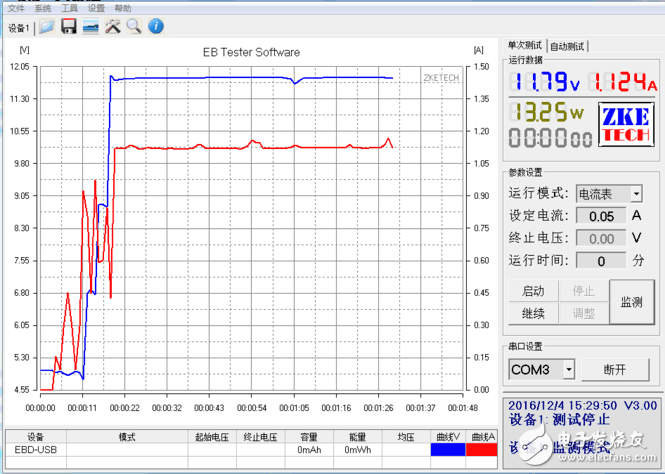Viewport: 665px width, 474px height.
Task: Open the 工具 menu
Action: (x=69, y=7)
